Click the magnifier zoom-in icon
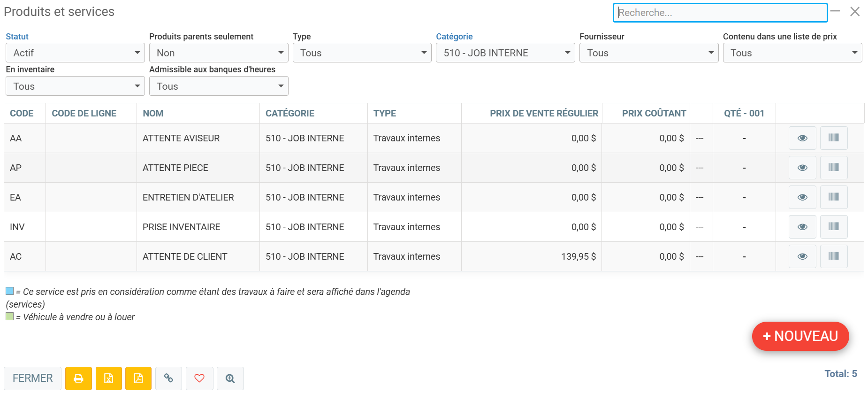This screenshot has width=868, height=394. [230, 379]
